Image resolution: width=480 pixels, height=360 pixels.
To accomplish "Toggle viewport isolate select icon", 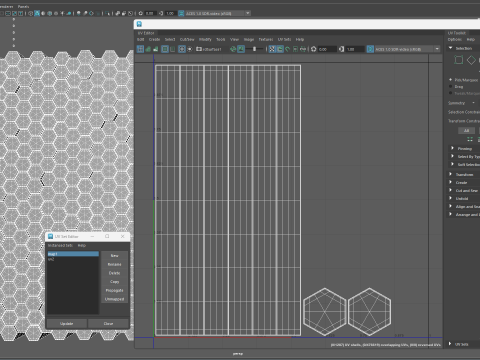I will click(107, 13).
